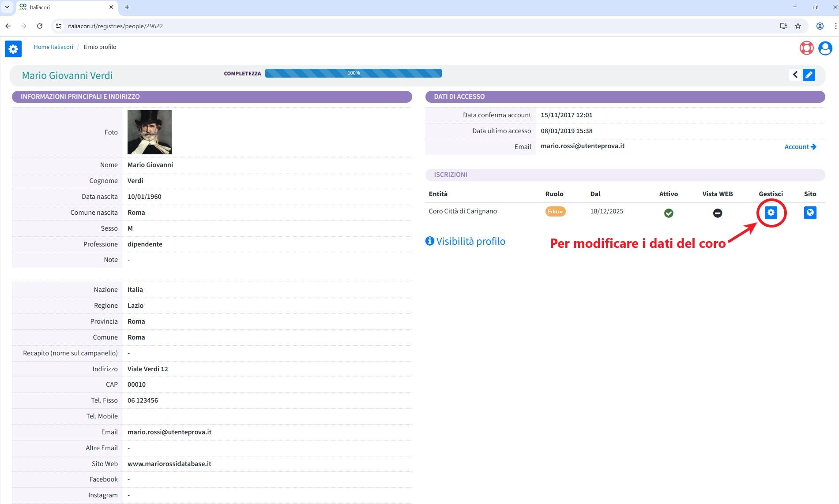Click the Account link with arrow
The image size is (839, 504).
point(800,147)
